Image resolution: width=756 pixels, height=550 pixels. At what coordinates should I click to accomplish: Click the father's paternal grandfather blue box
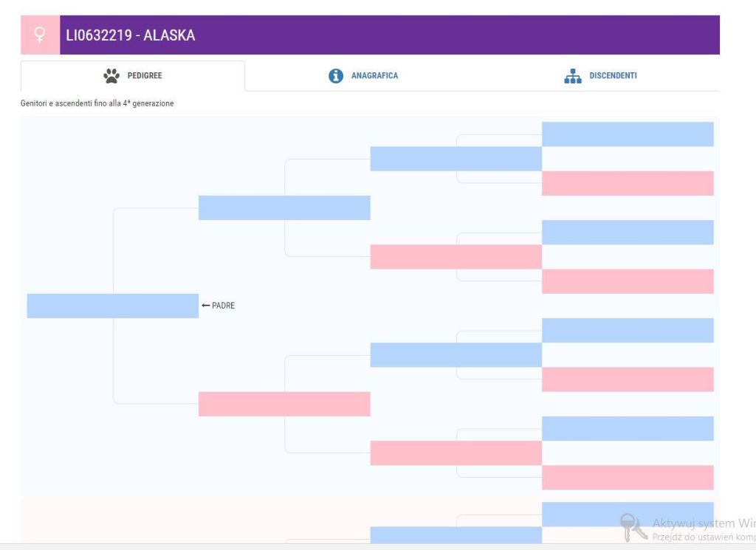click(456, 159)
